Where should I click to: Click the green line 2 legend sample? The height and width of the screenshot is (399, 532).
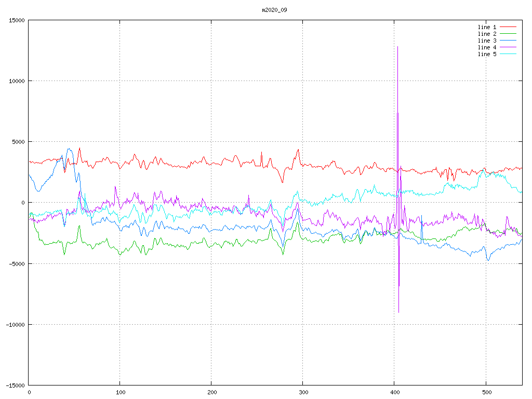[508, 34]
